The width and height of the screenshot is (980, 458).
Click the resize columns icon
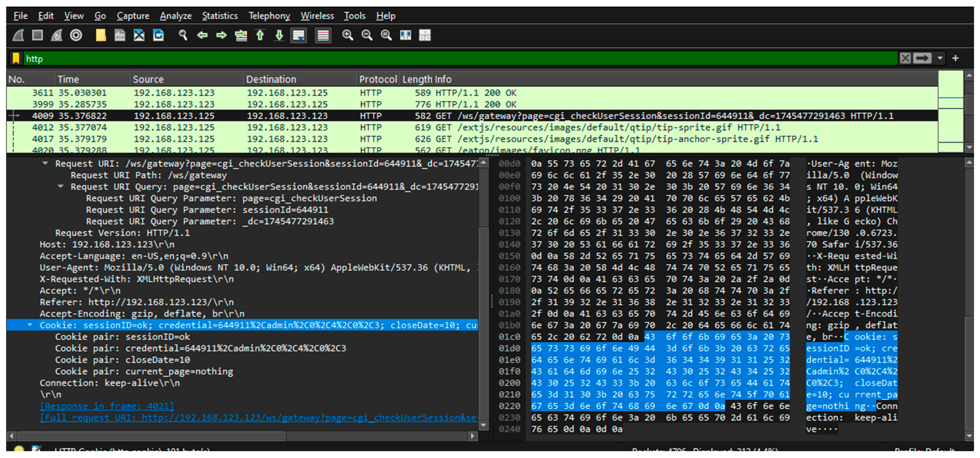pos(406,35)
